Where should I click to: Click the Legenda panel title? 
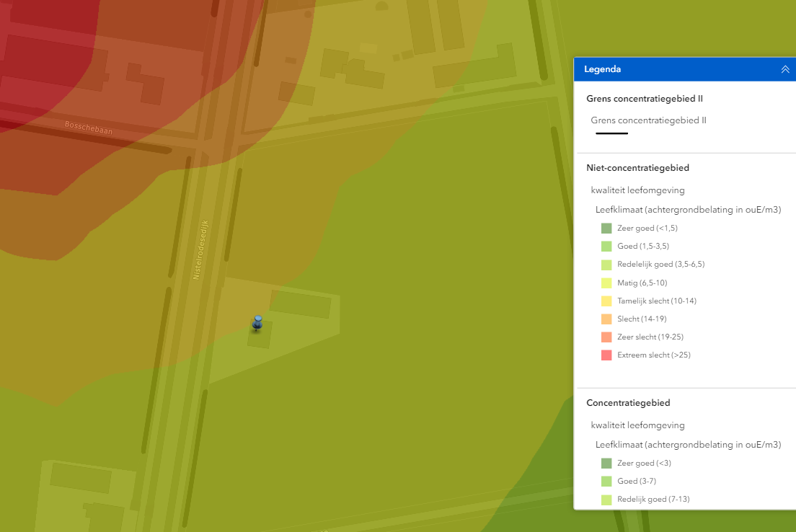(x=602, y=69)
